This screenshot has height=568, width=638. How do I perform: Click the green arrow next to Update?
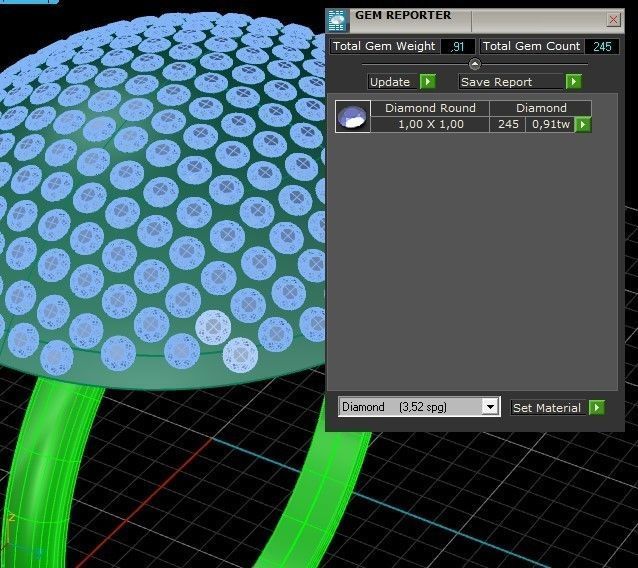(x=427, y=81)
